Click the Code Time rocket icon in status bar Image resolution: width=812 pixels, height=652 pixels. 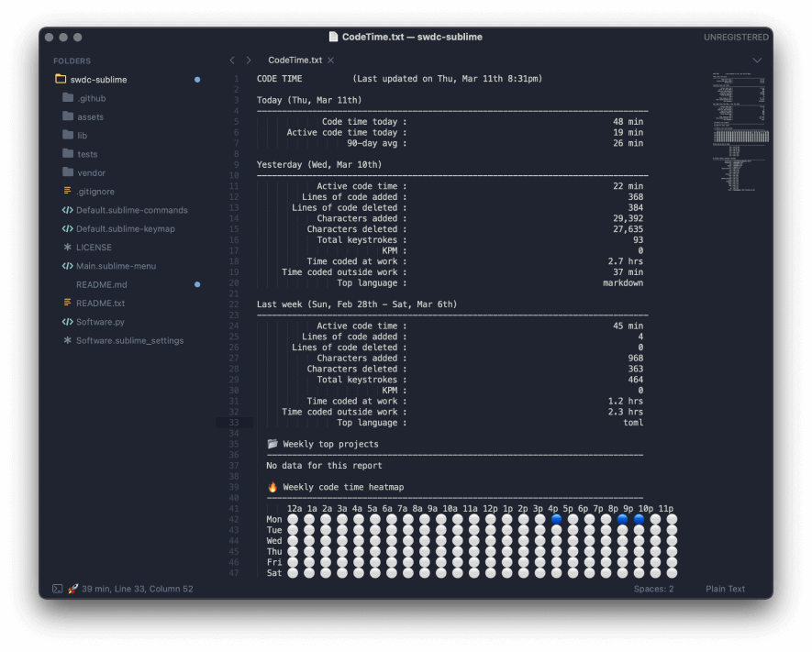click(72, 589)
